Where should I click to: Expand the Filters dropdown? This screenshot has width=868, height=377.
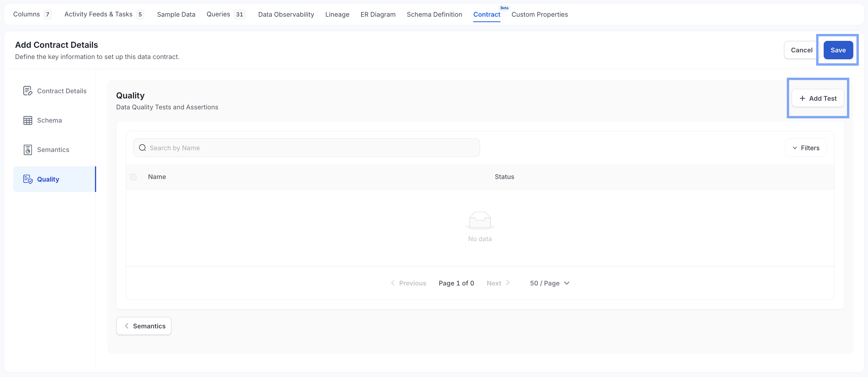coord(806,148)
